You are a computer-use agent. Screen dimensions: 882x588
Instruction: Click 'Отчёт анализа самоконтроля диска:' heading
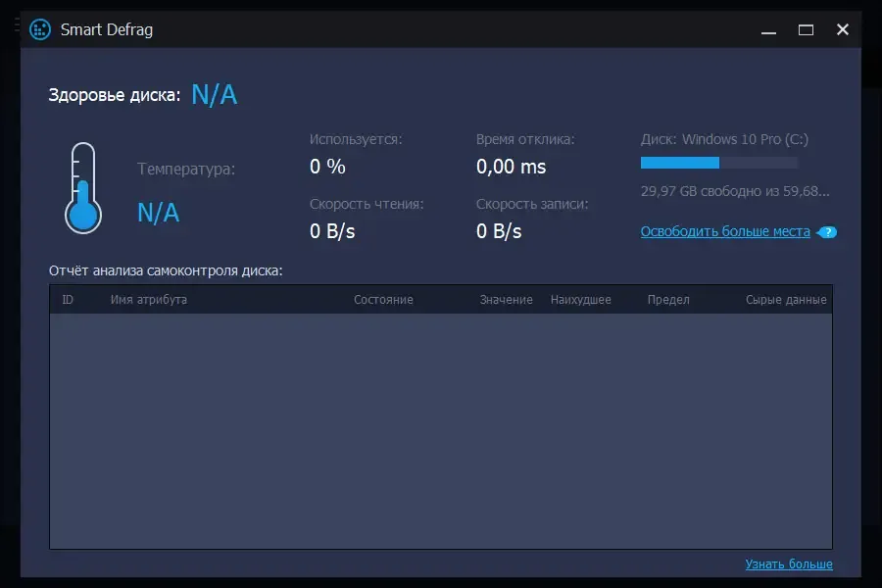166,270
